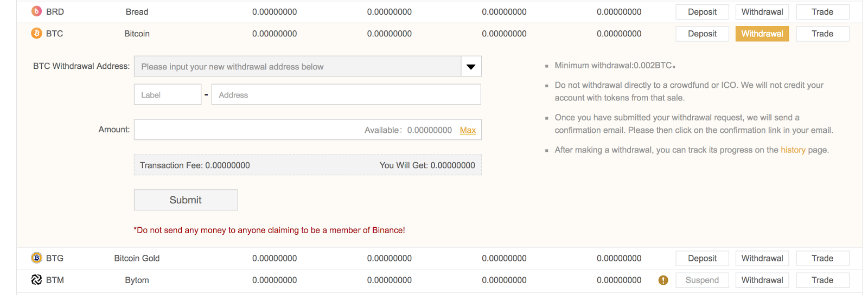Viewport: 868px width, 295px height.
Task: Open the history page link
Action: tap(793, 150)
